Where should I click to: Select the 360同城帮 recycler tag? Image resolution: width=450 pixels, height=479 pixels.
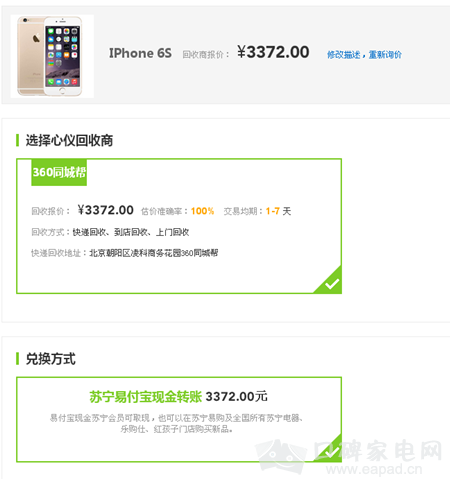click(59, 172)
